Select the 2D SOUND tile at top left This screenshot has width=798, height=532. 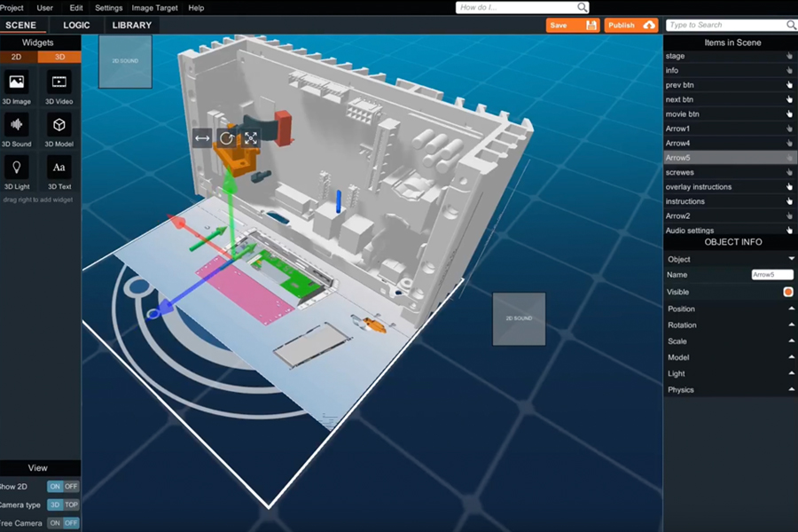pos(125,61)
